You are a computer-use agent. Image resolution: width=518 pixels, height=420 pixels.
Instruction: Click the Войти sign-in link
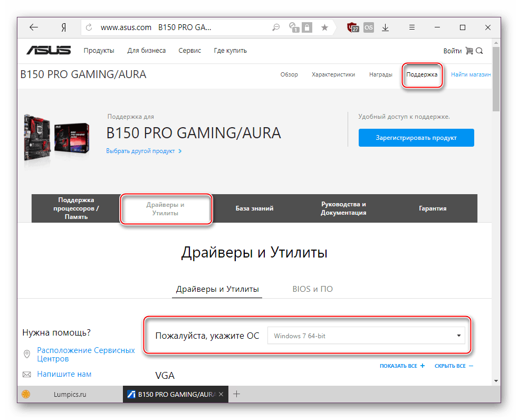pos(452,51)
